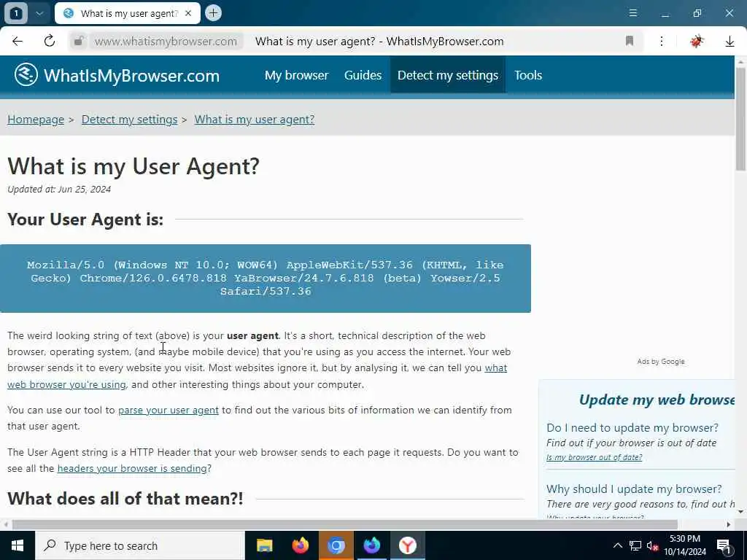Screen dimensions: 747x560
Task: Click the horizontal scrollbar thumb
Action: [345, 524]
